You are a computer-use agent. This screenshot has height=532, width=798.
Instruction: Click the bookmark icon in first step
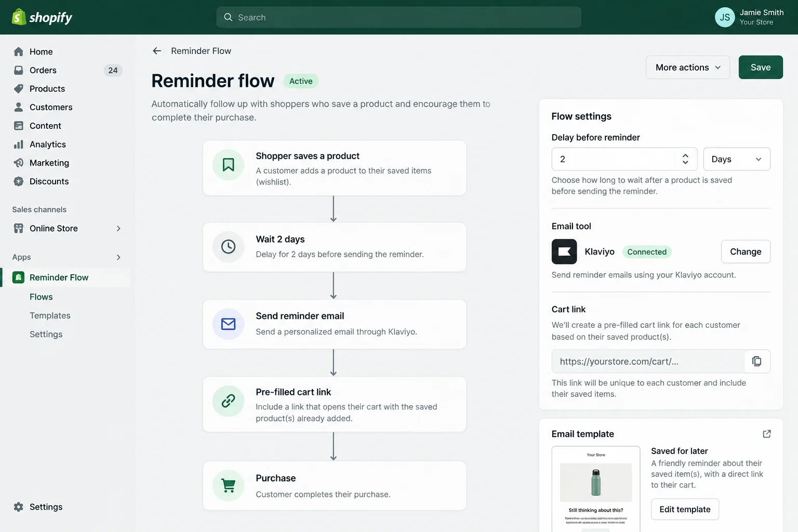click(x=229, y=165)
